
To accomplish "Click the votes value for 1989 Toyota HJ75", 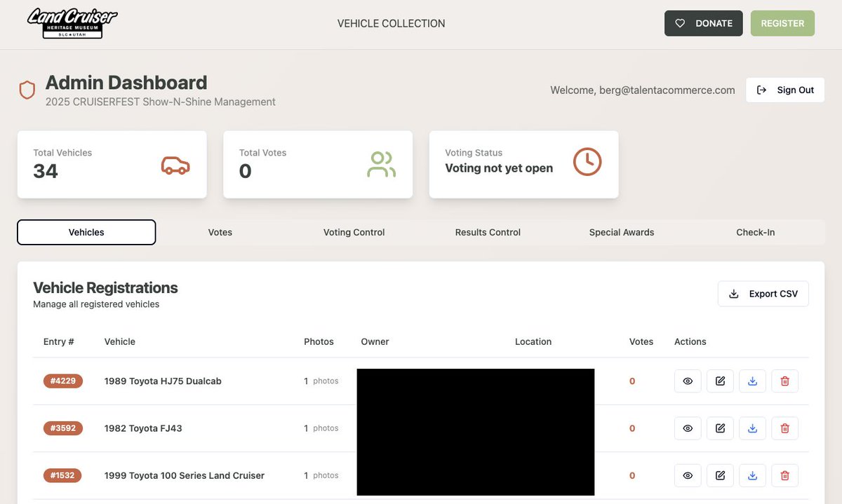I will click(x=632, y=381).
